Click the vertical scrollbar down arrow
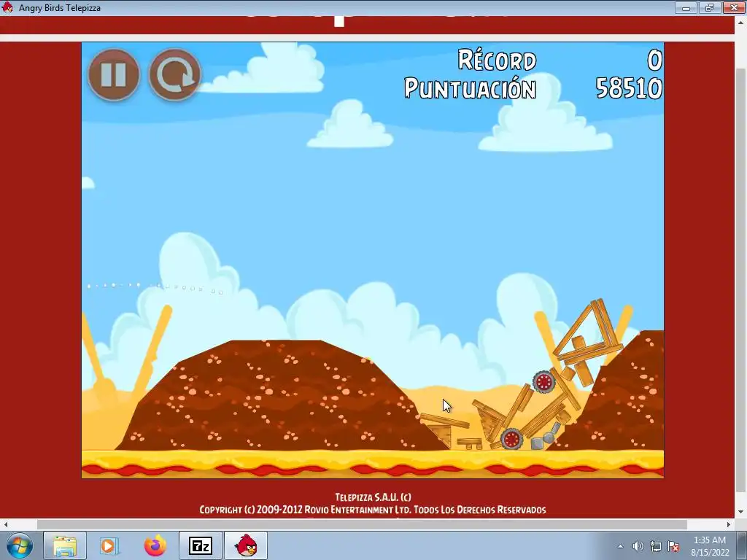 click(x=741, y=512)
